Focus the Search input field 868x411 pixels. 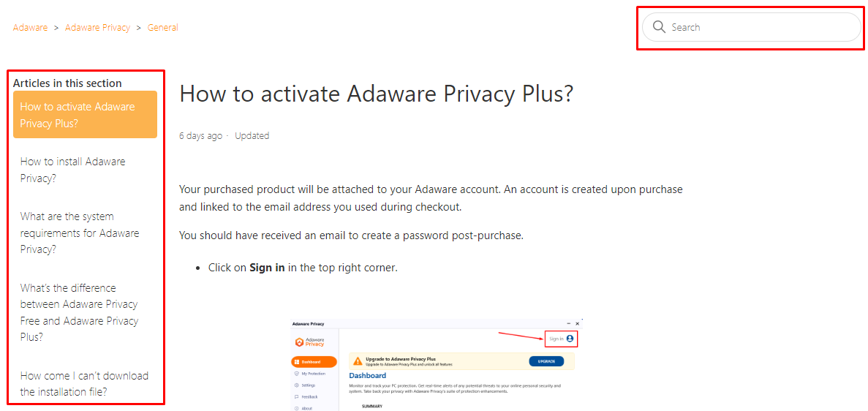[751, 27]
